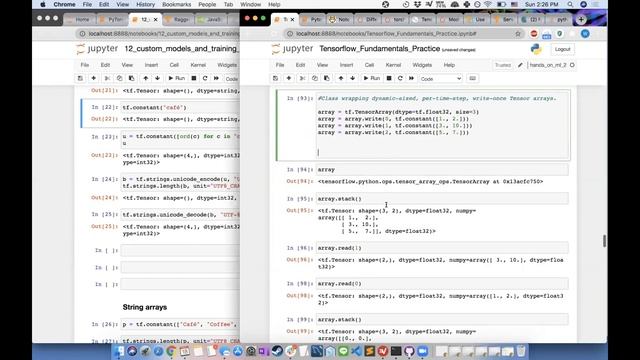
Task: Open Edit menu in Tensorflow_Fundamentals_Practice notebook
Action: pyautogui.click(x=300, y=65)
